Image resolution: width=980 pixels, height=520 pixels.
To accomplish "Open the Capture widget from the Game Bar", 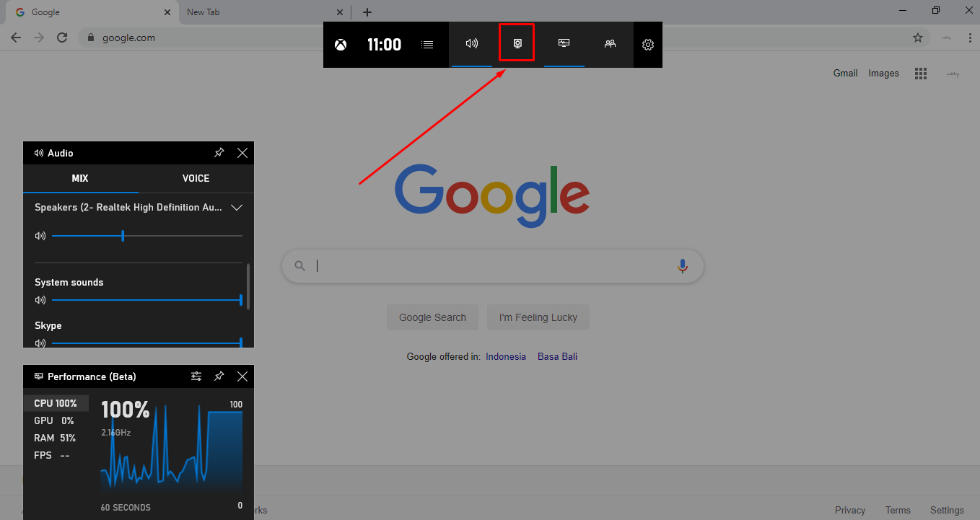I will [x=517, y=44].
